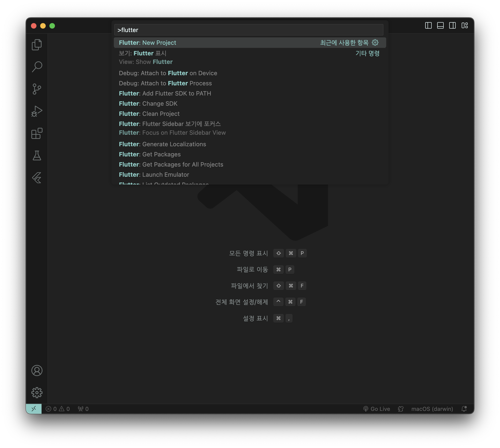Click macOS (darwin) device selector

coord(432,409)
